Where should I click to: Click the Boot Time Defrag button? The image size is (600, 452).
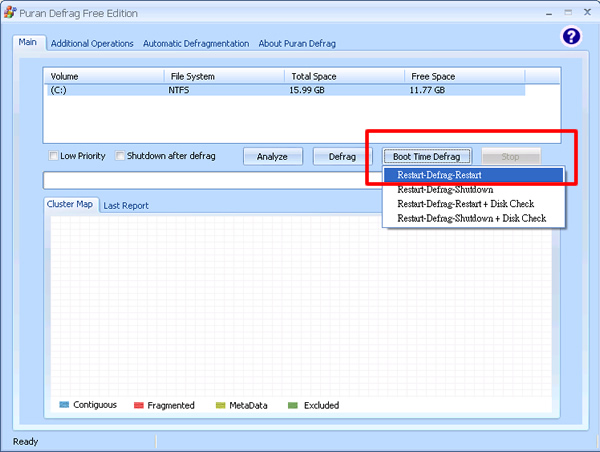[427, 157]
